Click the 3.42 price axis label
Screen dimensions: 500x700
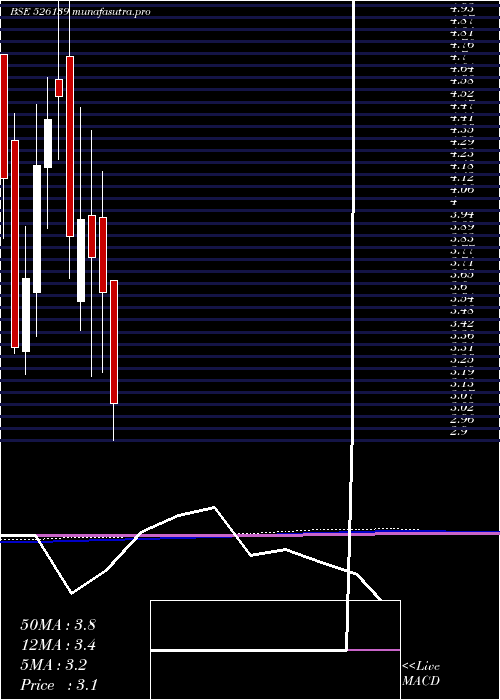pyautogui.click(x=462, y=323)
